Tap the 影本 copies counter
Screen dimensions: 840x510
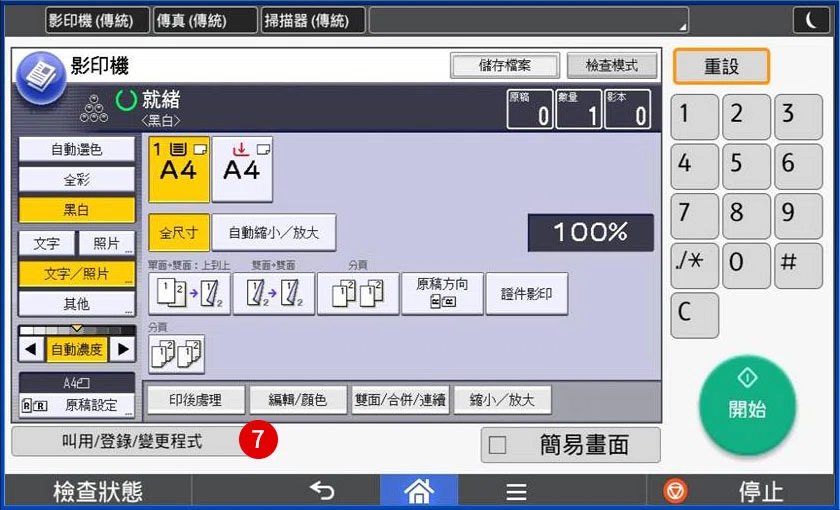tap(627, 109)
